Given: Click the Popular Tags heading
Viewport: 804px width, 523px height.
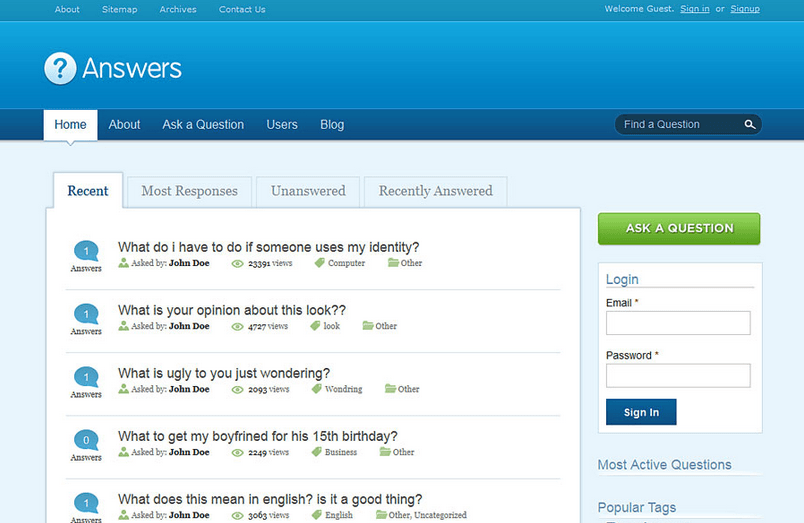Looking at the screenshot, I should click(x=637, y=508).
